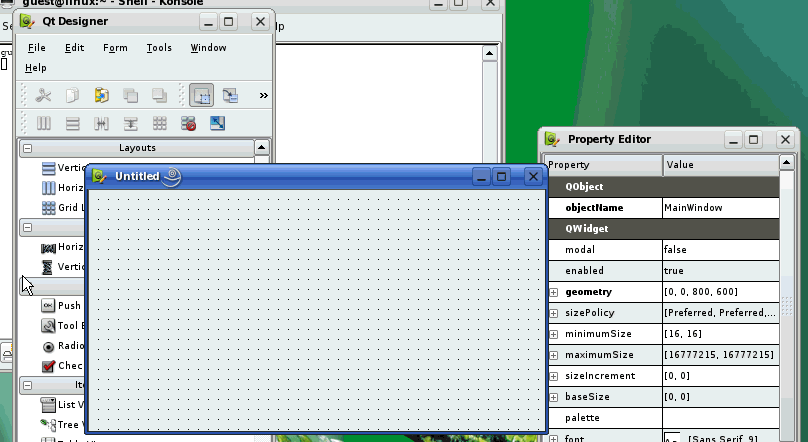Click sizePolicy value [Preferred, Preferred,...

(x=720, y=313)
